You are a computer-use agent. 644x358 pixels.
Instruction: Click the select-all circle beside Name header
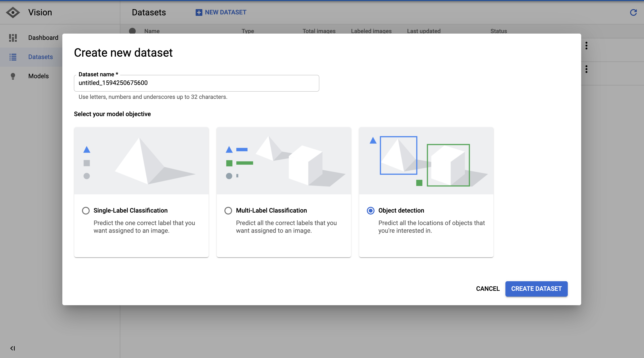tap(132, 31)
